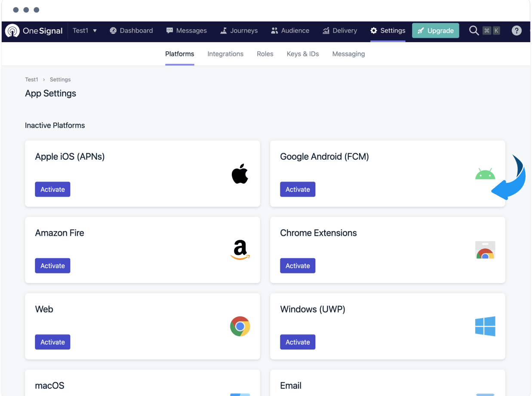Click the Apple iOS (APNs) card title
The width and height of the screenshot is (532, 396).
click(70, 157)
